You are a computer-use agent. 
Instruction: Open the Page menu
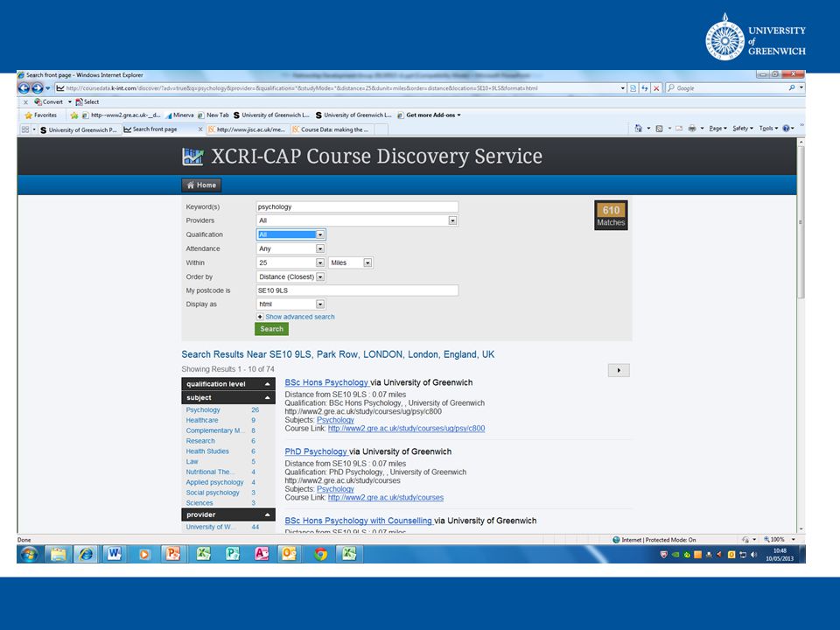717,129
